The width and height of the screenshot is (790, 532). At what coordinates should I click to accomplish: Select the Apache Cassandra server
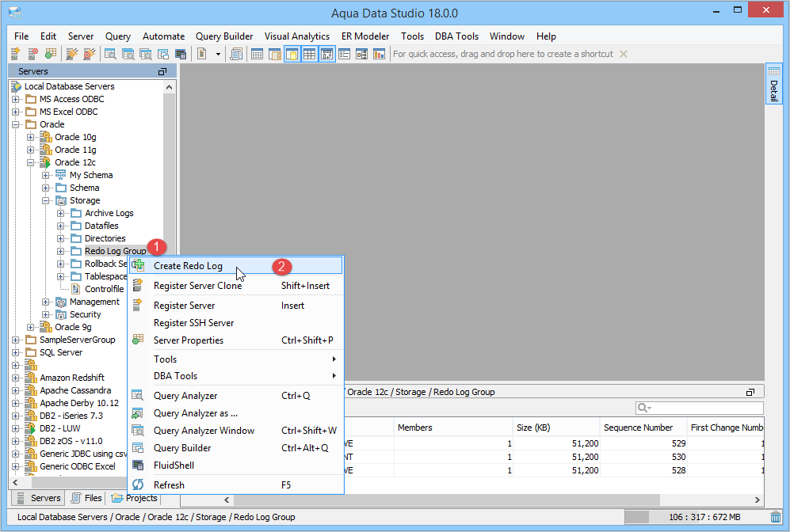tap(75, 390)
